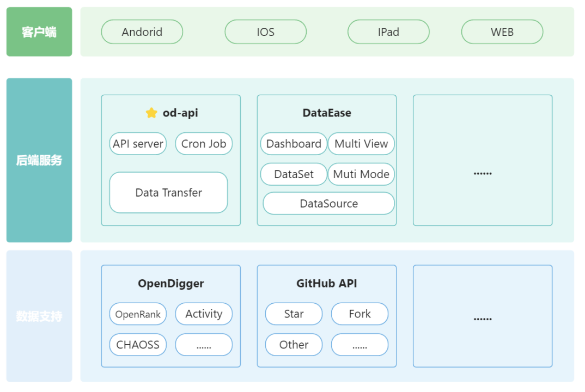The image size is (585, 392).
Task: Click the DataSet module
Action: coord(294,174)
